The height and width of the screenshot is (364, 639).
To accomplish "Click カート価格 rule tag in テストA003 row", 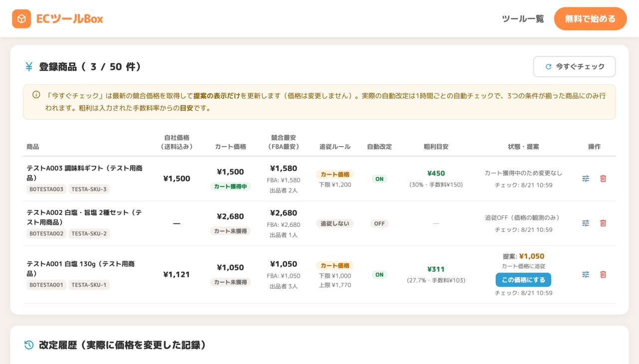I will pos(334,175).
